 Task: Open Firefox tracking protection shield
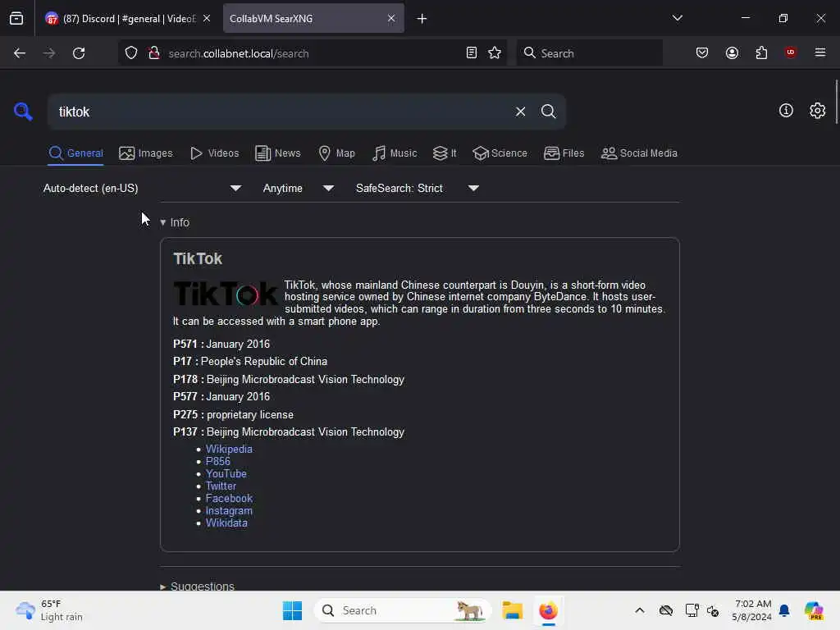click(131, 53)
